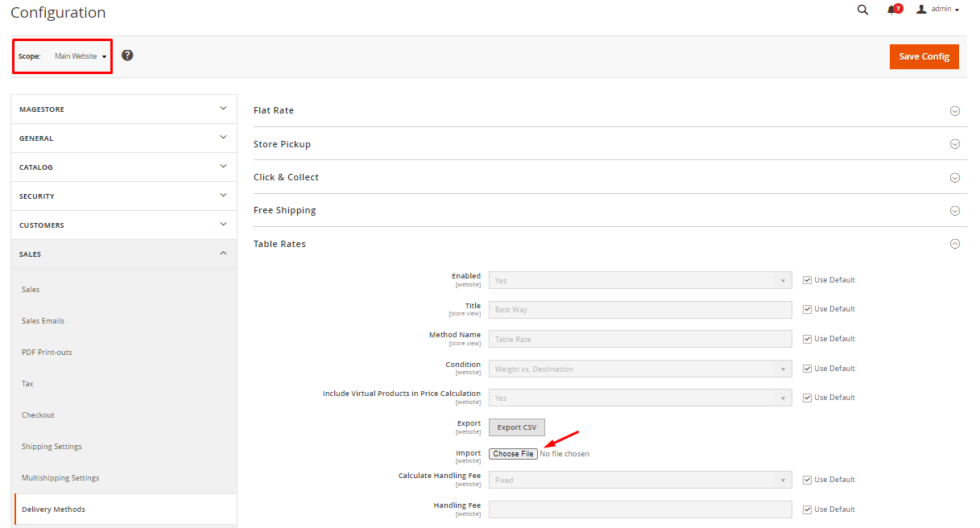Toggle Use Default next to Enabled
Viewport: 980px width, 528px height.
807,279
